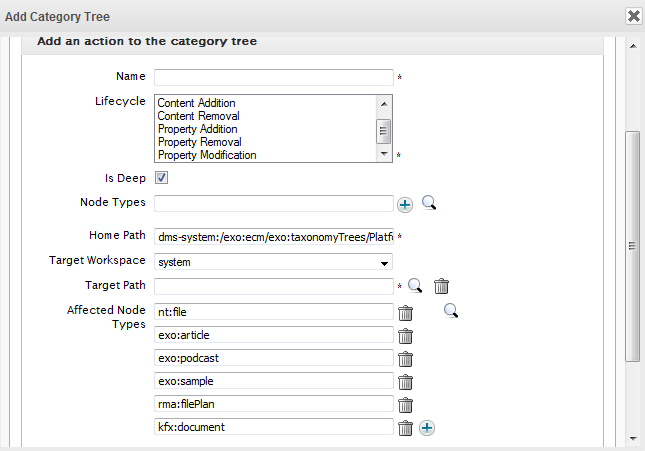Focus the Home Path text field
645x451 pixels.
(273, 237)
